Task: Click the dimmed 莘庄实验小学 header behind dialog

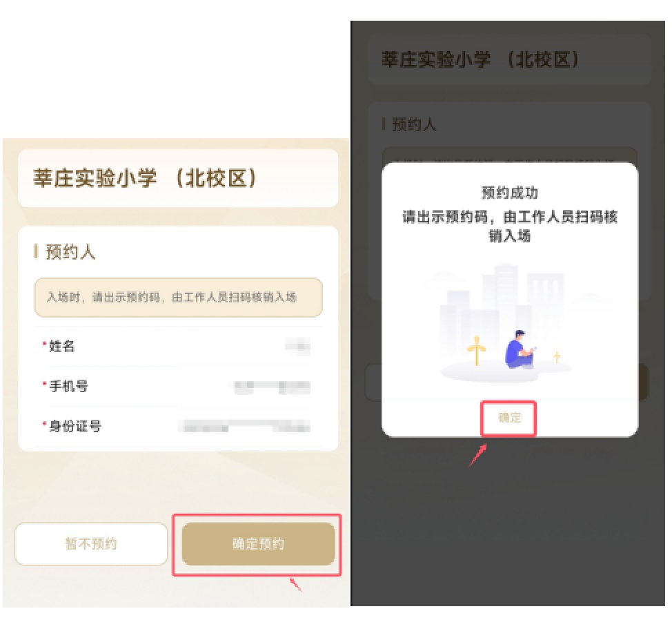Action: (480, 59)
